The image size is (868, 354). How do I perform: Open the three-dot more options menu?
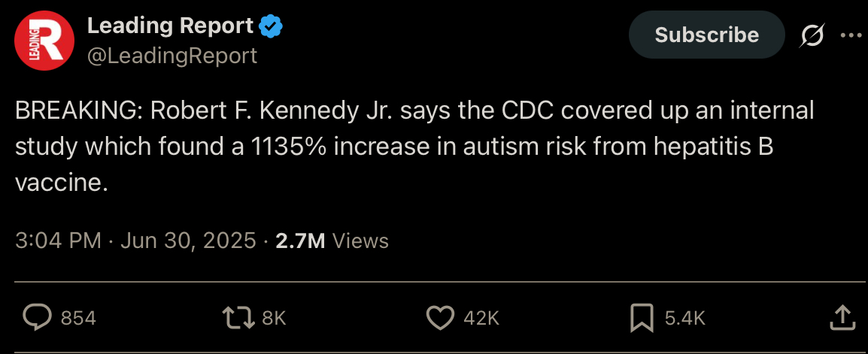pos(851,35)
